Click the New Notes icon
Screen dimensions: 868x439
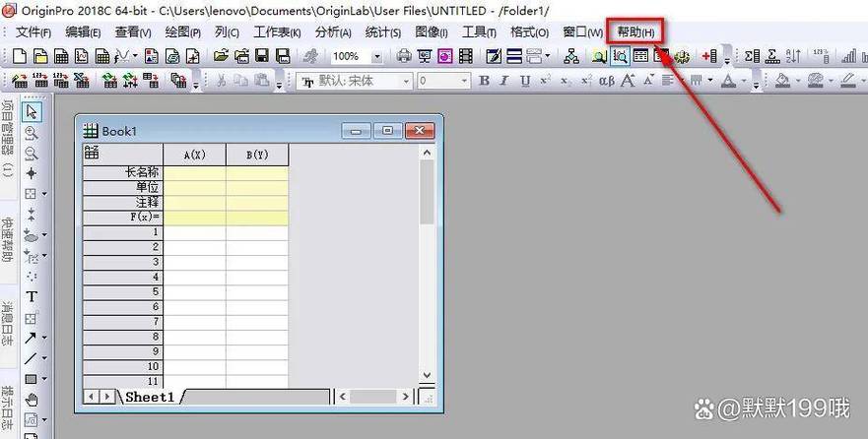[172, 56]
